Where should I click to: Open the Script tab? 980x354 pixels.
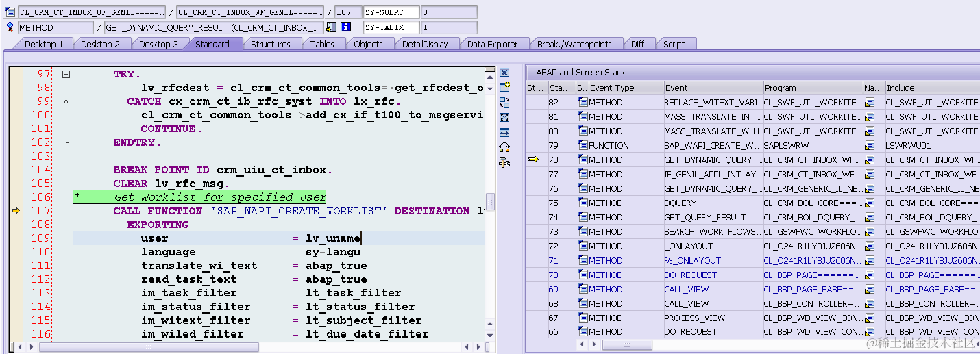(674, 44)
